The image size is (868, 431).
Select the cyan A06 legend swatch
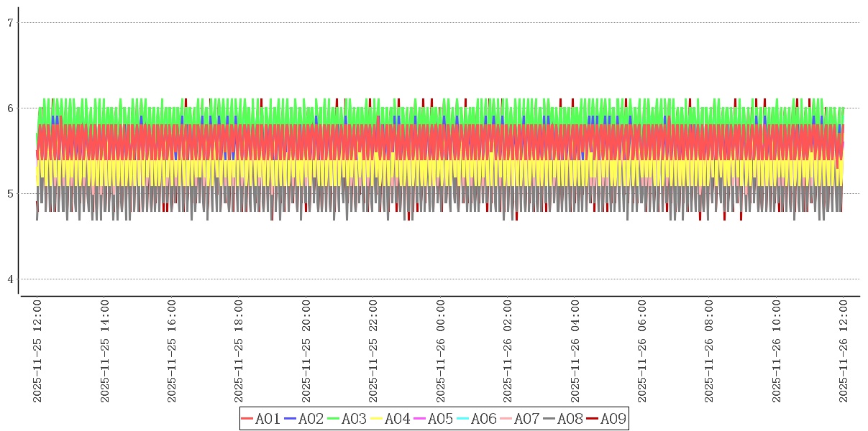click(464, 419)
